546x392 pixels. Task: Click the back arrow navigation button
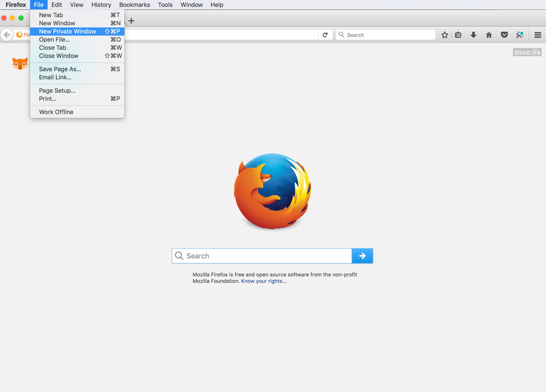tap(7, 35)
